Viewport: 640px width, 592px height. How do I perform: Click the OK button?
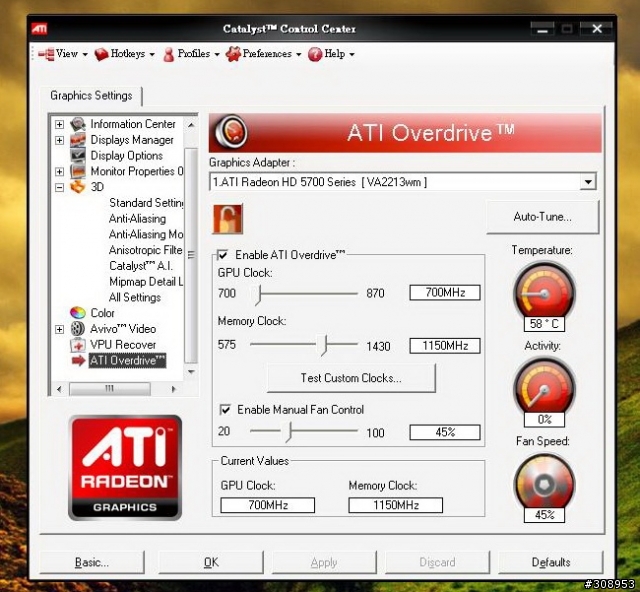[x=211, y=562]
